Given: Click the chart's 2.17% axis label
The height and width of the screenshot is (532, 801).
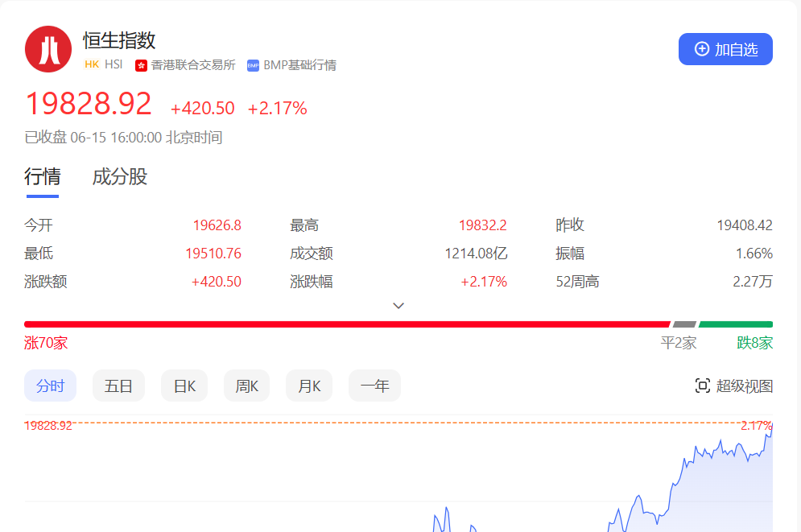Looking at the screenshot, I should click(x=757, y=426).
